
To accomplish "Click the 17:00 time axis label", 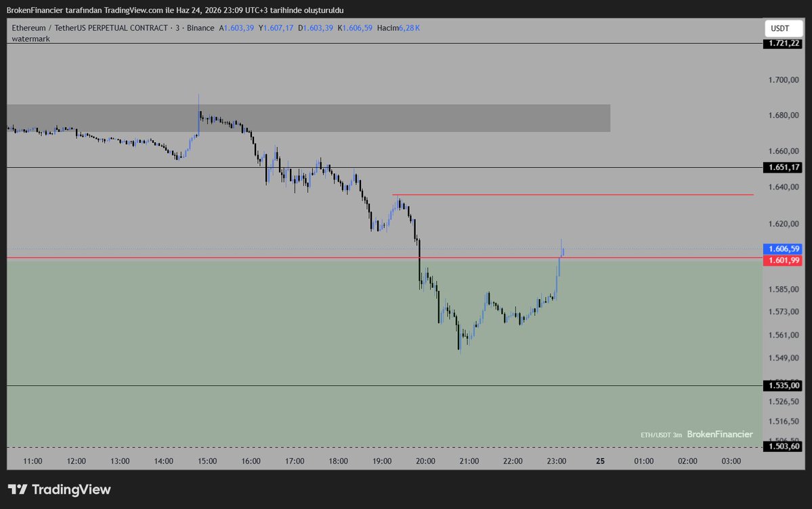I will pyautogui.click(x=295, y=461).
